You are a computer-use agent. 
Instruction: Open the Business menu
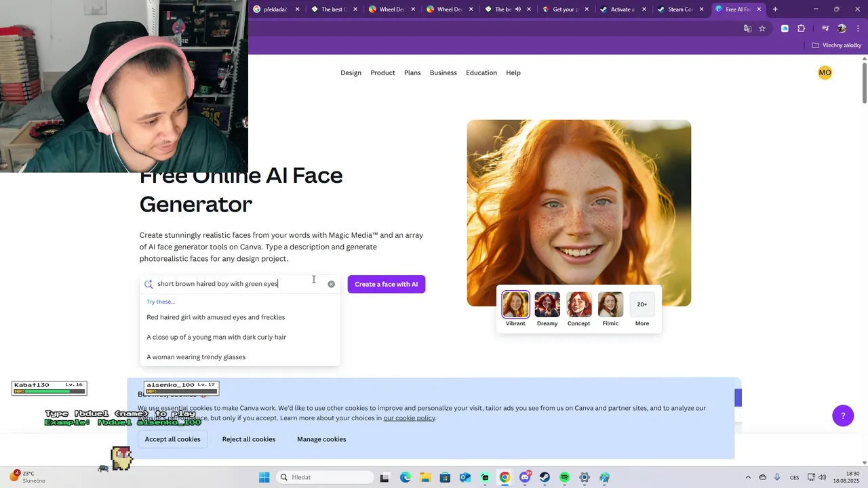coord(443,73)
